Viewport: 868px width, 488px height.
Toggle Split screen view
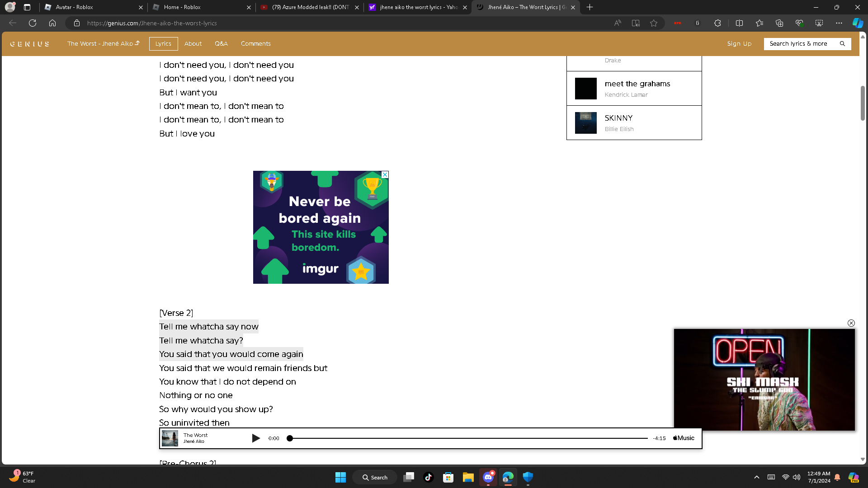(740, 23)
